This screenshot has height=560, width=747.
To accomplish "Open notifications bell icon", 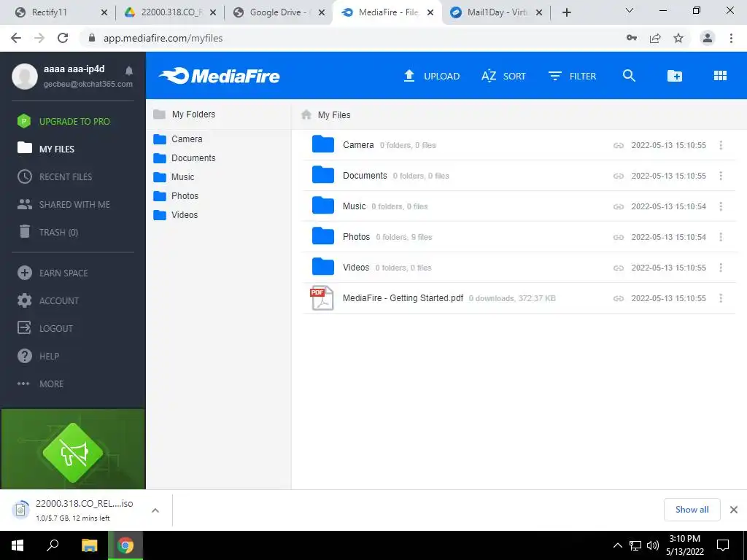I will (129, 71).
